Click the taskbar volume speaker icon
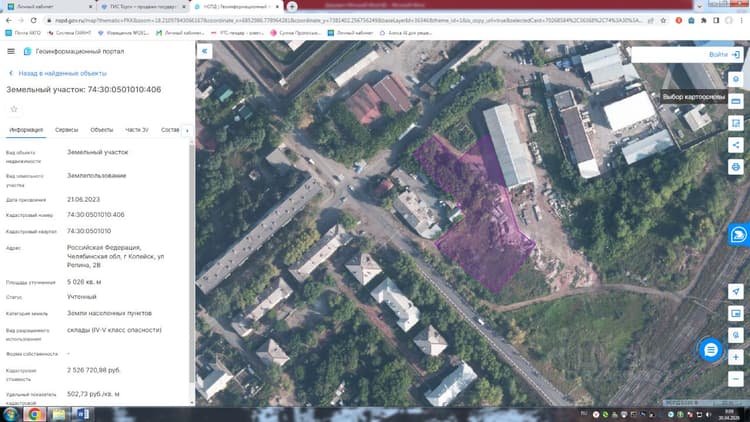Image resolution: width=750 pixels, height=422 pixels. [x=708, y=414]
